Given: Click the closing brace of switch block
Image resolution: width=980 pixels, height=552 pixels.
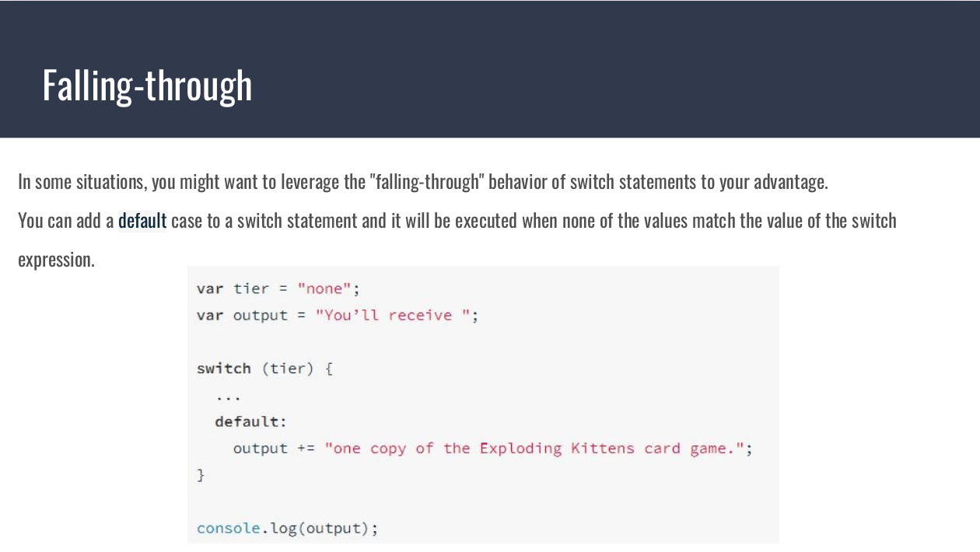Looking at the screenshot, I should point(201,474).
